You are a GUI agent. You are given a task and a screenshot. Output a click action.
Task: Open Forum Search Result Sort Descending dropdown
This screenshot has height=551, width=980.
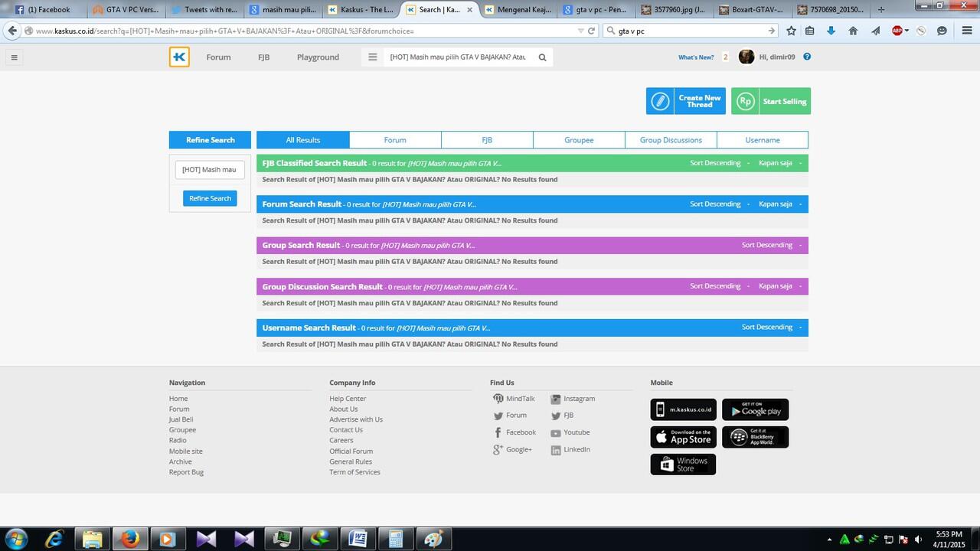click(719, 204)
